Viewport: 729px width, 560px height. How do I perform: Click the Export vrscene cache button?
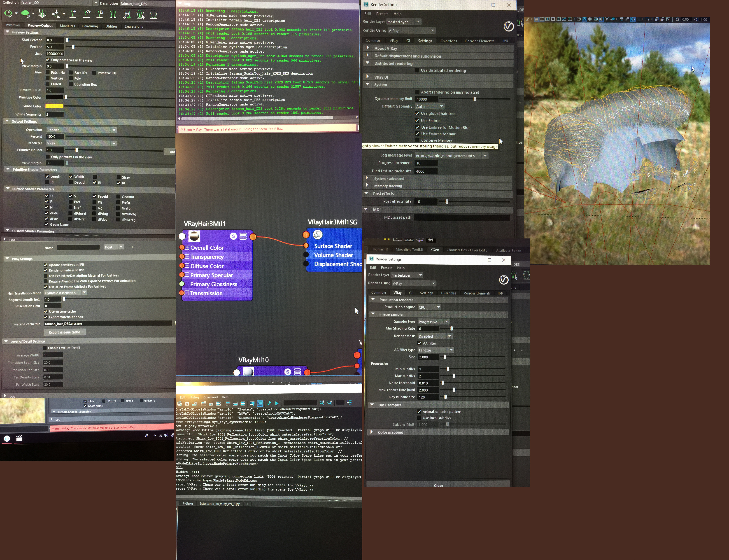pos(64,332)
